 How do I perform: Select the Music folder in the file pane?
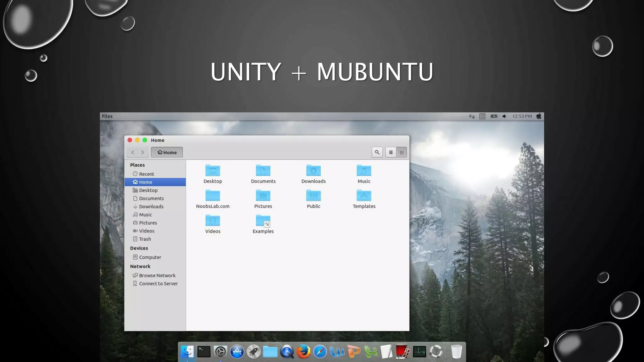click(x=364, y=174)
